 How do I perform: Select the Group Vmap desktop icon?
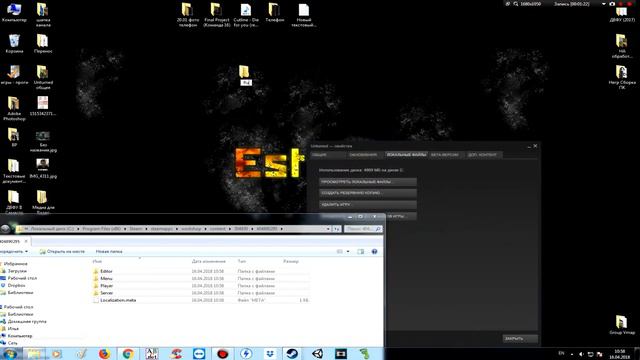pos(622,324)
